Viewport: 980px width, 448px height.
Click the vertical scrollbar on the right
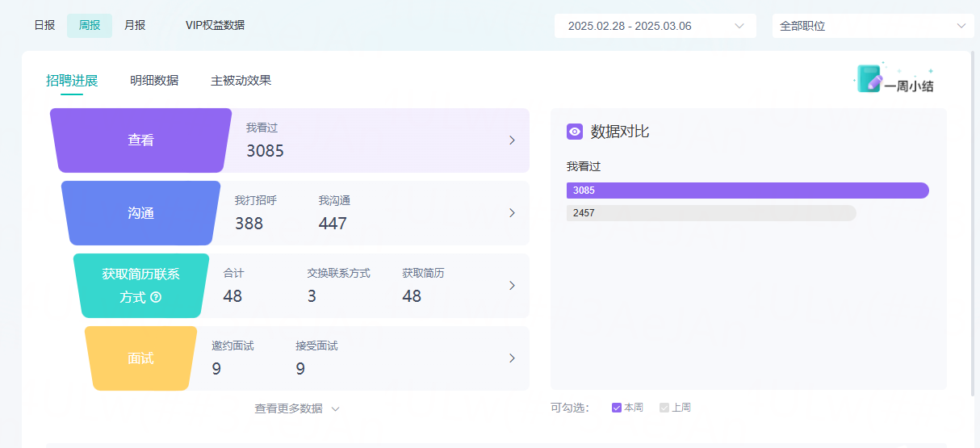tap(973, 226)
